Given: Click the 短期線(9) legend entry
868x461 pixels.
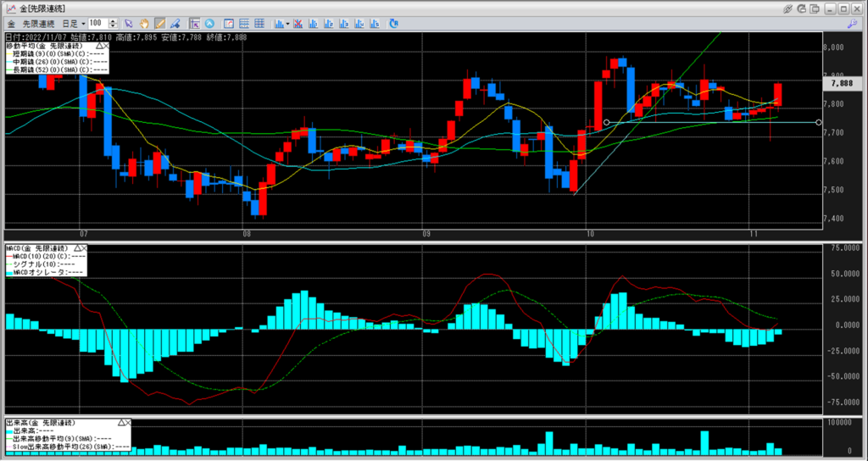Looking at the screenshot, I should click(x=57, y=53).
